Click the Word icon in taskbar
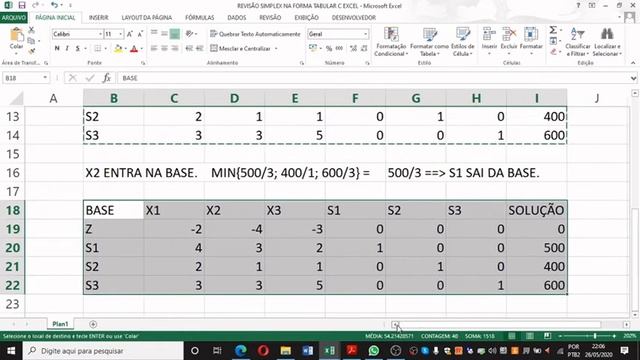The width and height of the screenshot is (640, 360). point(308,351)
